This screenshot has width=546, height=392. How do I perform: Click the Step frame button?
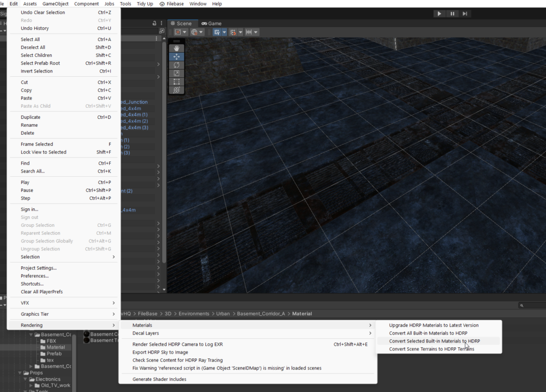pyautogui.click(x=465, y=14)
